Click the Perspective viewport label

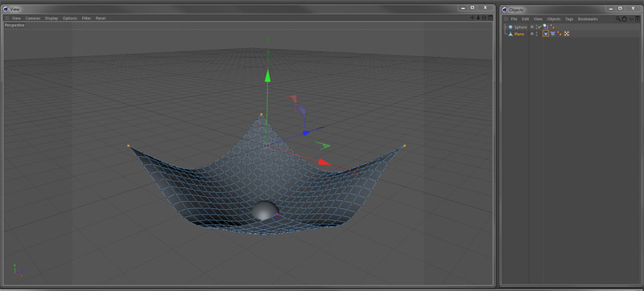pos(14,26)
